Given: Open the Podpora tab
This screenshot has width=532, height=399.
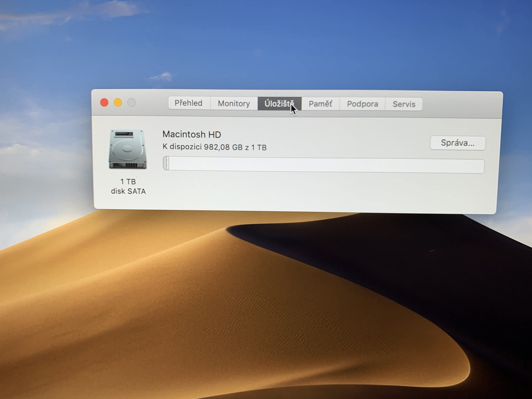Looking at the screenshot, I should click(x=362, y=104).
